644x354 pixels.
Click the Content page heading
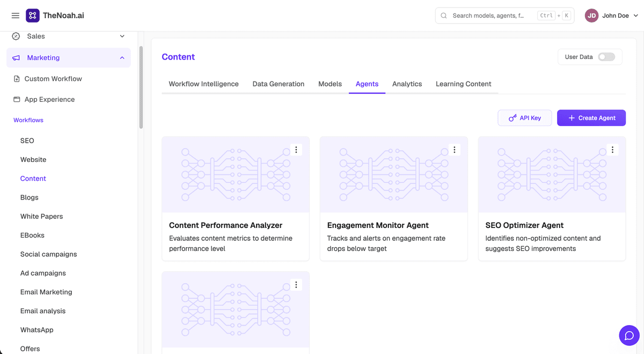point(178,57)
